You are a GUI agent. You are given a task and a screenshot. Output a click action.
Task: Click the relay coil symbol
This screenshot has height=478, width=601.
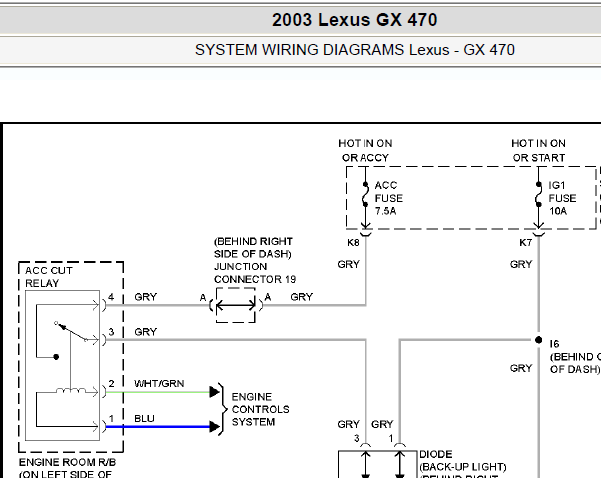click(x=71, y=391)
